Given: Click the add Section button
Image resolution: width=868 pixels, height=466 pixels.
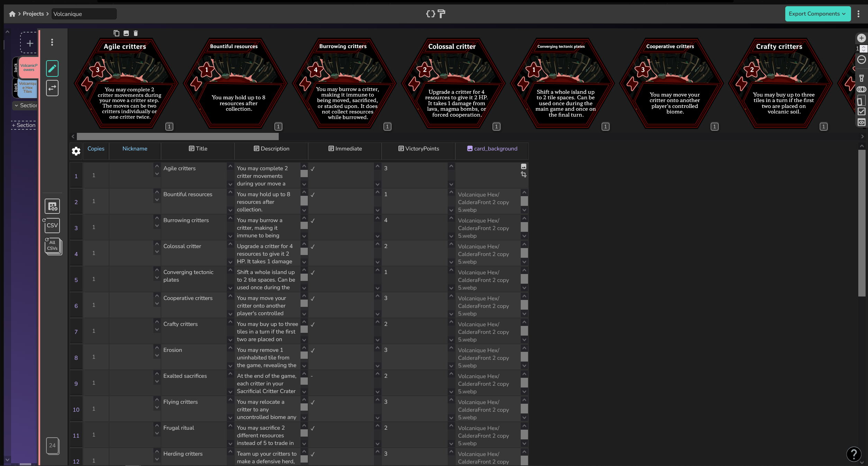Looking at the screenshot, I should pos(24,125).
